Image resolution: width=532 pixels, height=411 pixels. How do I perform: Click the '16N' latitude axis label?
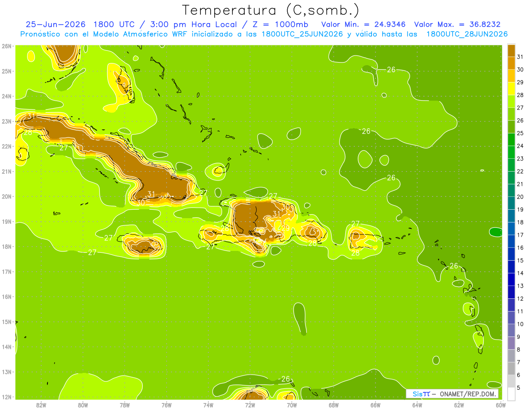coord(7,297)
